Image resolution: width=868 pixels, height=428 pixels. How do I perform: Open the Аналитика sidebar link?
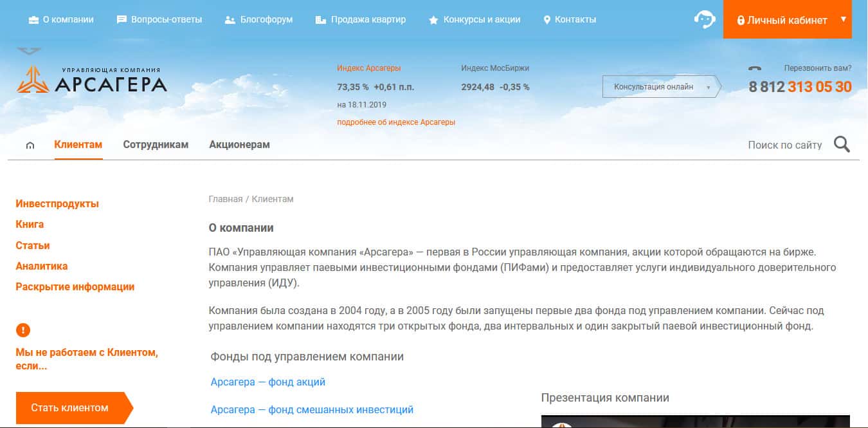[42, 266]
